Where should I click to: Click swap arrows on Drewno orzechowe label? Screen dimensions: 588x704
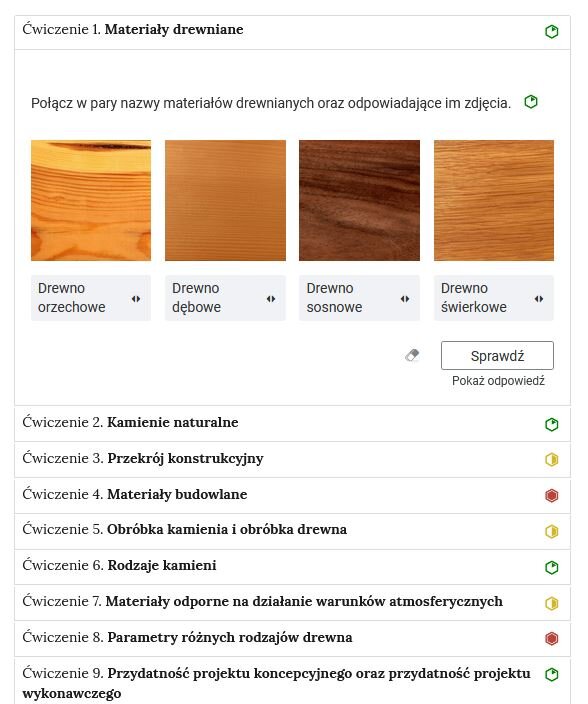point(136,299)
